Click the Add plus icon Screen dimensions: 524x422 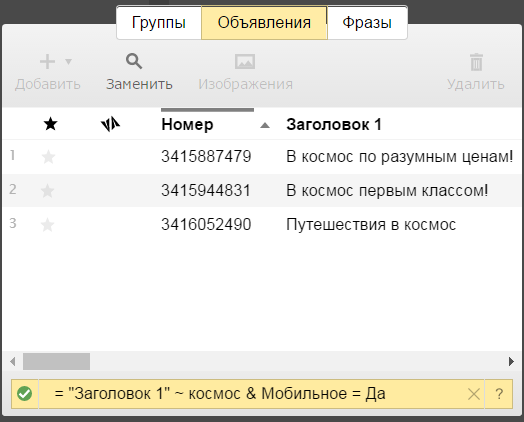coord(47,62)
